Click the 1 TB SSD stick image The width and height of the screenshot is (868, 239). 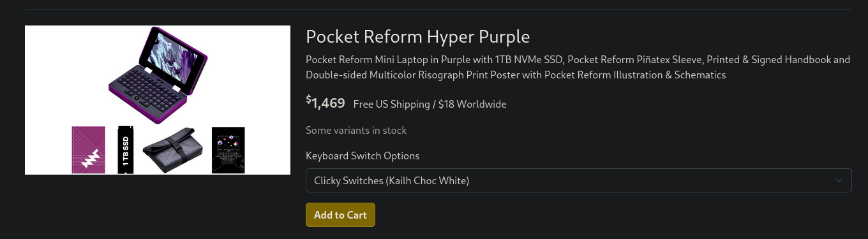click(125, 150)
